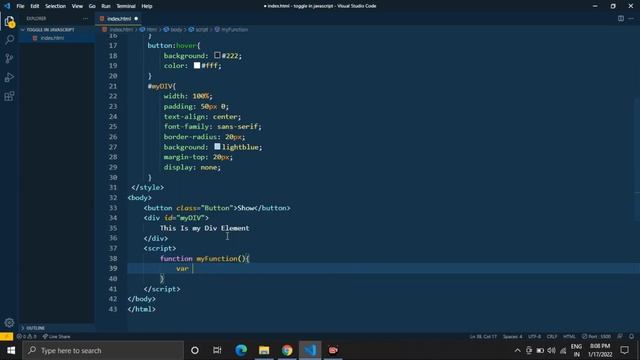Change line endings via CRLF
The height and width of the screenshot is (360, 640).
tap(552, 336)
